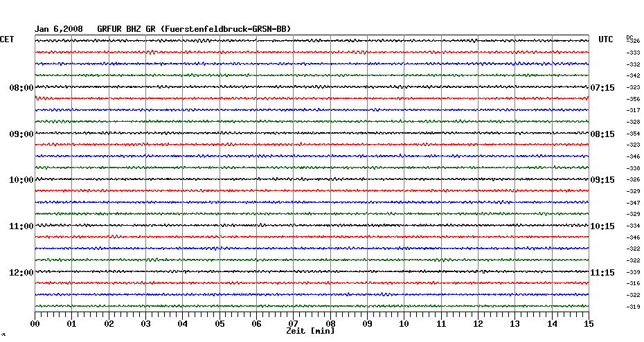Click the DC offset value "-356"
Screen dimensions: 644x342
(633, 100)
